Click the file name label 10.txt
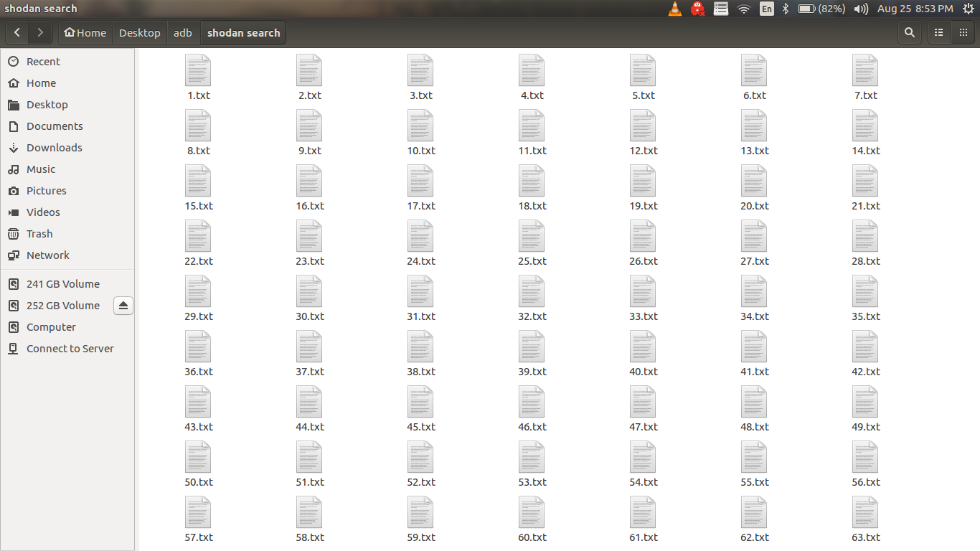980x551 pixels. [420, 151]
